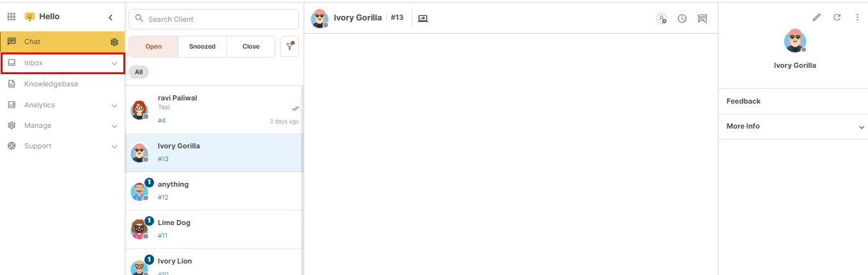The image size is (868, 275).
Task: Focus the Search Client field
Action: click(x=213, y=19)
